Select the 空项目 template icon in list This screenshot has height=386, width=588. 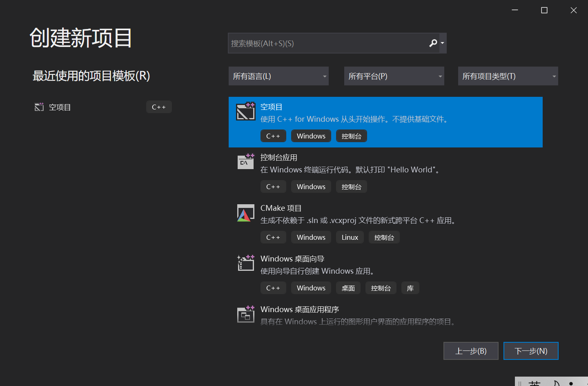[246, 111]
